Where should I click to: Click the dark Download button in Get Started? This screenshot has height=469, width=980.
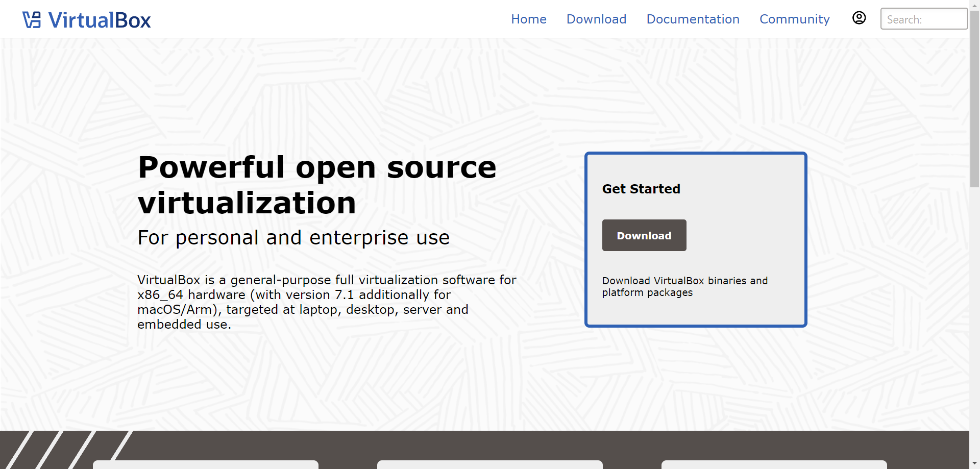click(x=644, y=235)
